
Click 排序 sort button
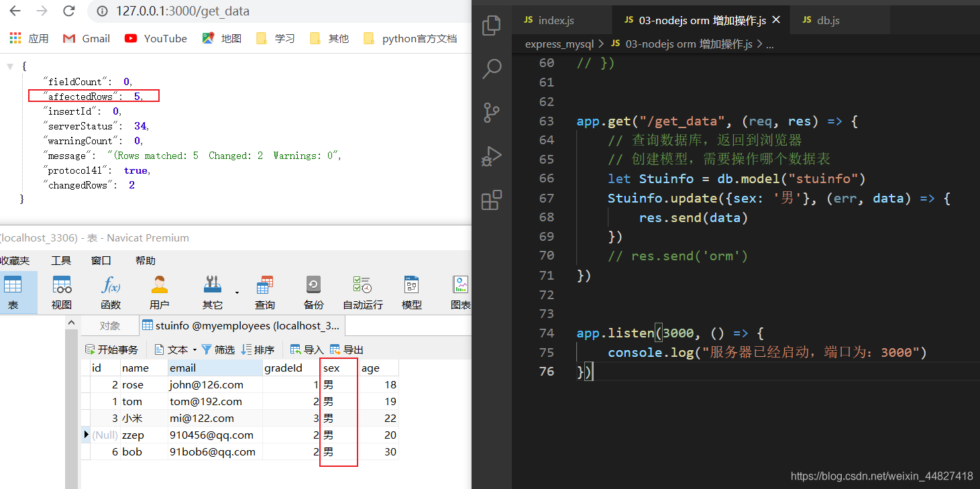(258, 349)
